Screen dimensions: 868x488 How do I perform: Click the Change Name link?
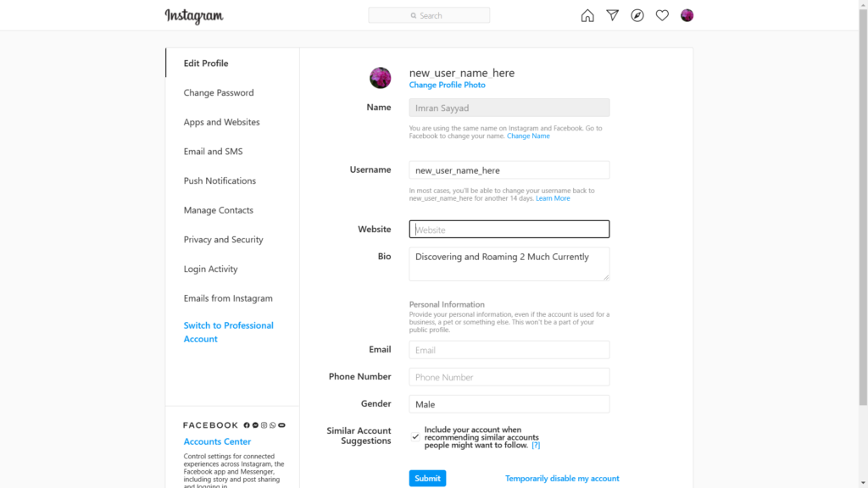[x=528, y=136]
